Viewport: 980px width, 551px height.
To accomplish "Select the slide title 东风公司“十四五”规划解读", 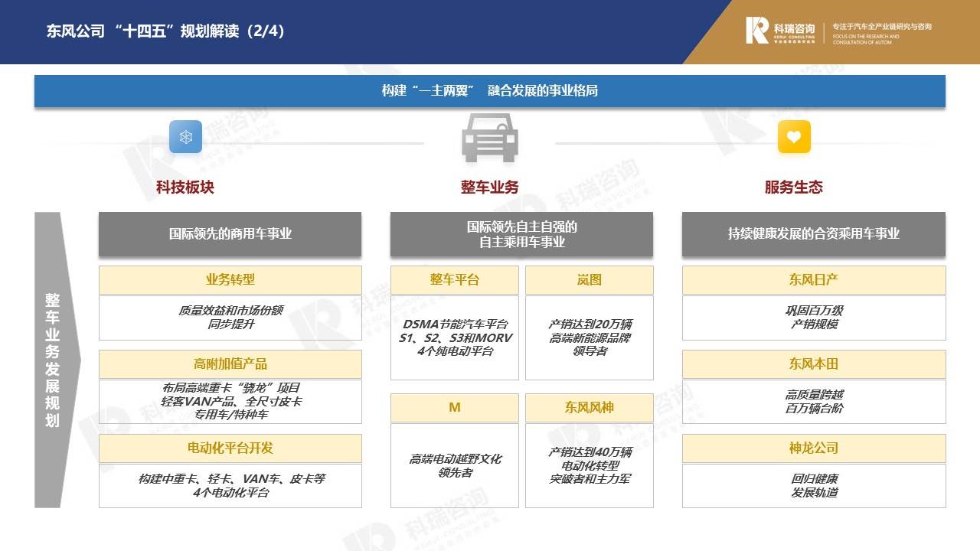I will (x=166, y=31).
